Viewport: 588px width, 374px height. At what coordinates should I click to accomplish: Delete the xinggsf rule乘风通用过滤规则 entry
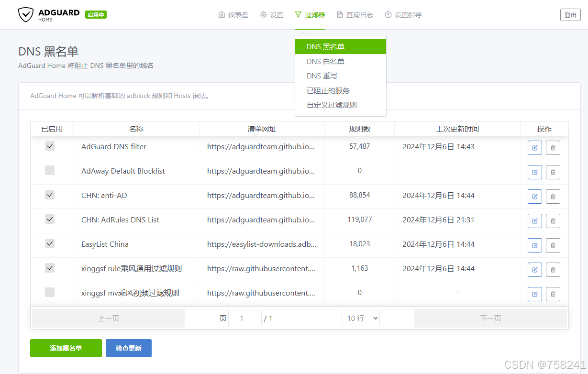coord(553,270)
